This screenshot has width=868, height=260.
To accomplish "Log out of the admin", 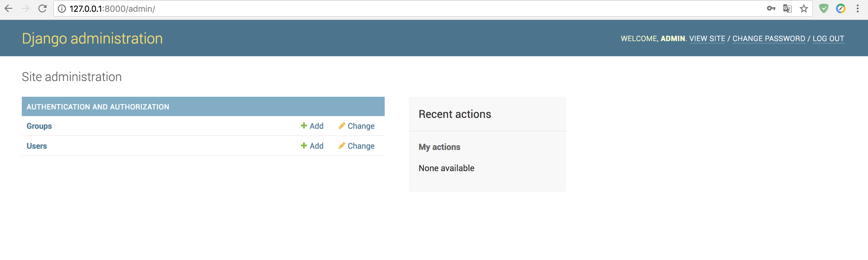I will pyautogui.click(x=828, y=39).
